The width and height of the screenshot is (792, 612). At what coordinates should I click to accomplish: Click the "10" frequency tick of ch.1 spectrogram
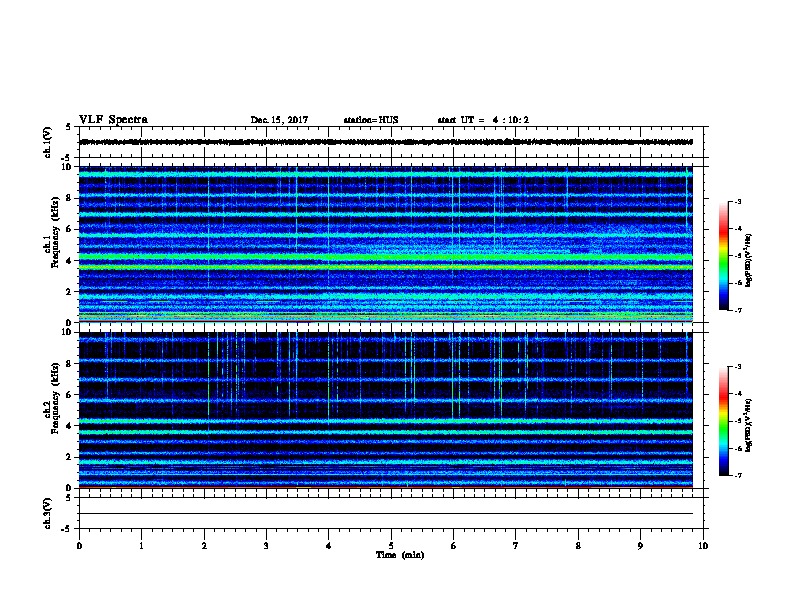point(68,167)
